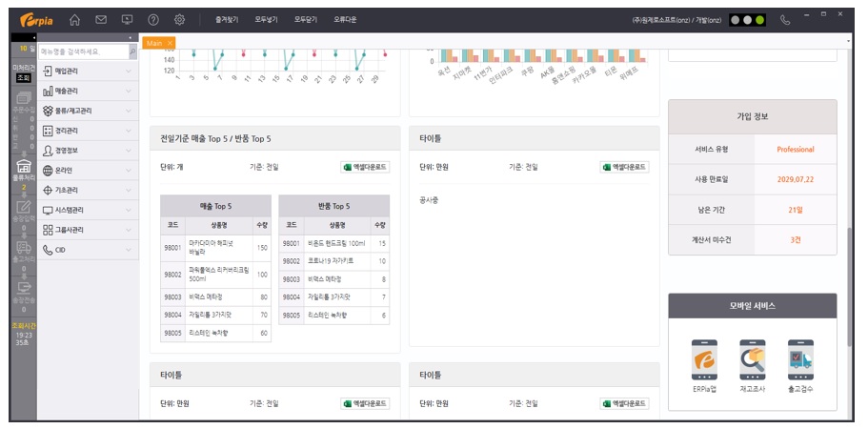The width and height of the screenshot is (868, 429).
Task: Expand the 온라인 menu section
Action: tap(88, 170)
